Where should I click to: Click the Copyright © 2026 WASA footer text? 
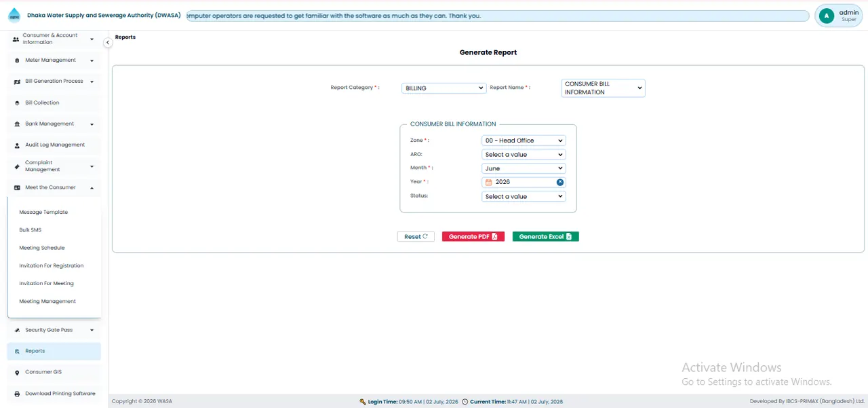[142, 402]
